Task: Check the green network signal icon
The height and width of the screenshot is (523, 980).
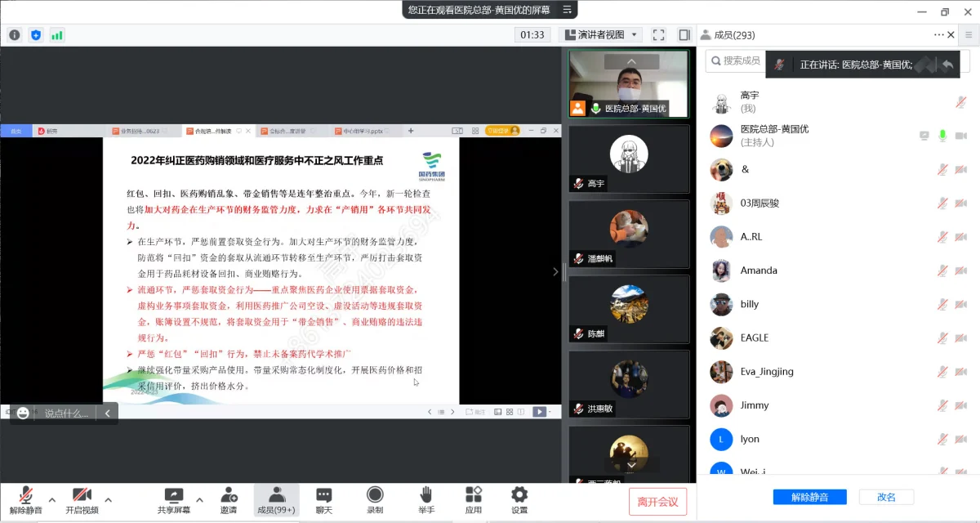Action: [x=57, y=35]
